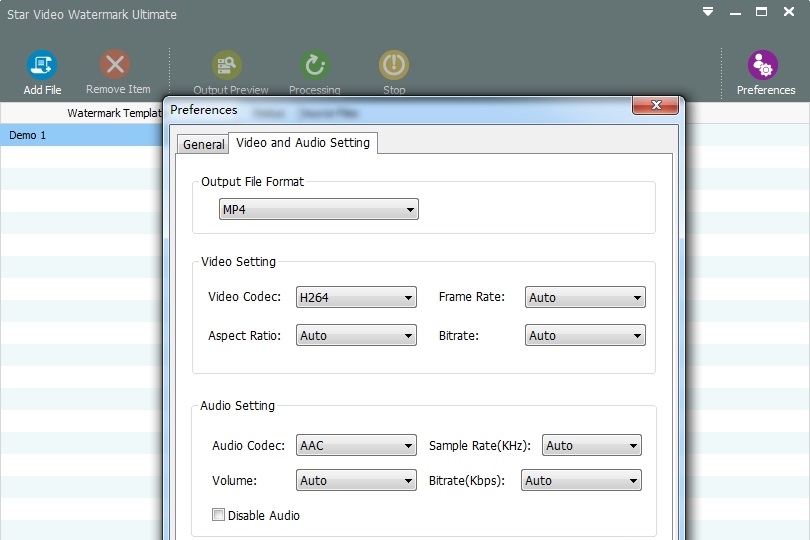Viewport: 810px width, 540px height.
Task: Open the Aspect Ratio dropdown
Action: coord(356,335)
